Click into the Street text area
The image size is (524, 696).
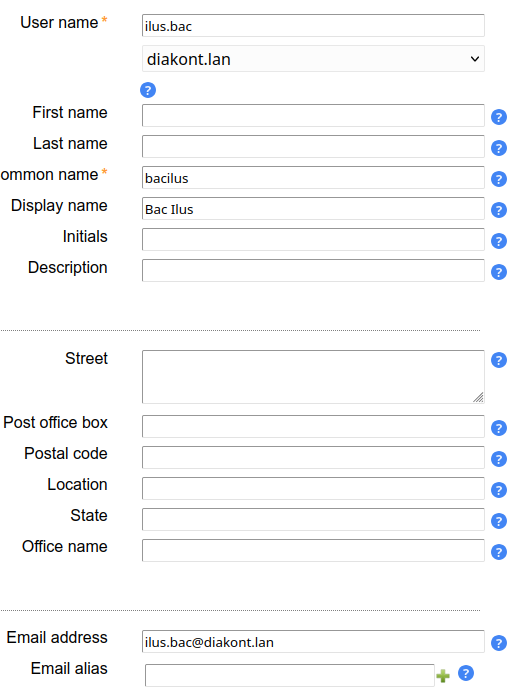[x=313, y=377]
